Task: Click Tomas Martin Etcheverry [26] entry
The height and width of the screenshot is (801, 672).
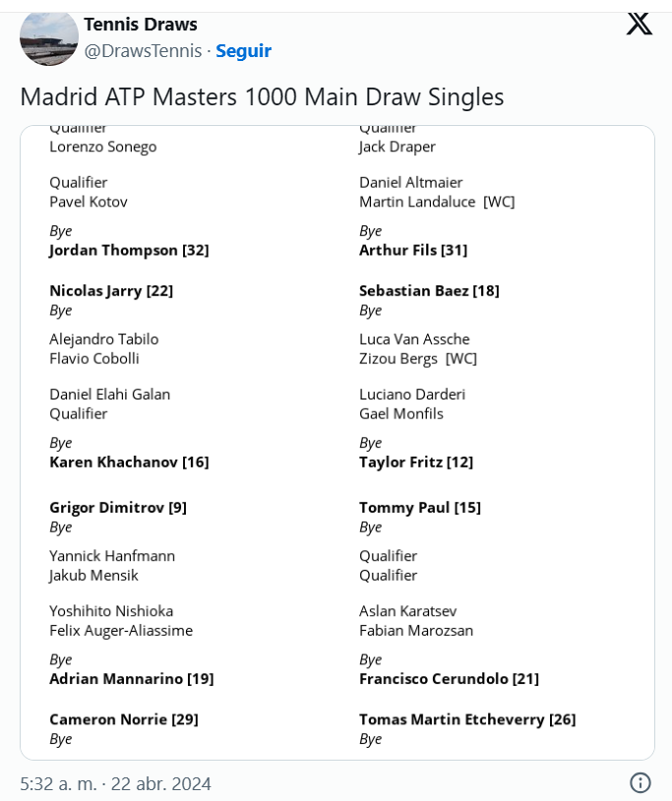Action: [x=467, y=719]
